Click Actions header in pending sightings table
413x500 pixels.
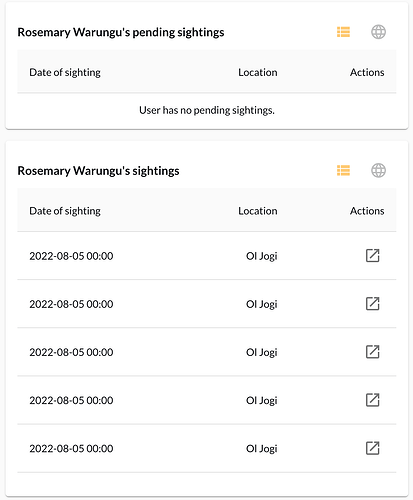[367, 72]
